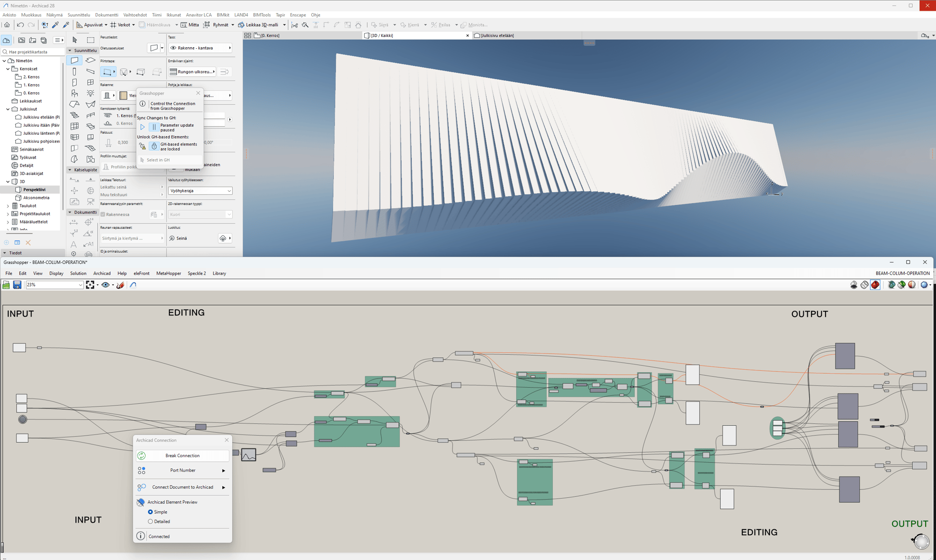Image resolution: width=936 pixels, height=560 pixels.
Task: Expand the Taulukot tree node
Action: tap(8, 206)
